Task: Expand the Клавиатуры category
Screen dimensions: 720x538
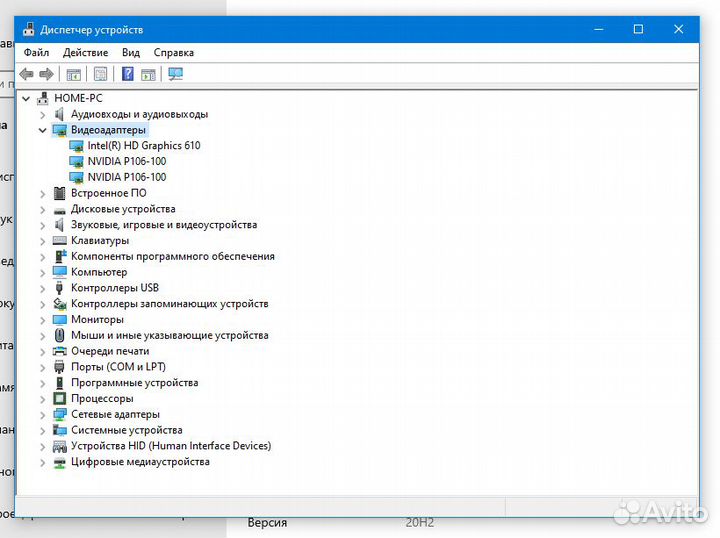Action: pos(43,241)
